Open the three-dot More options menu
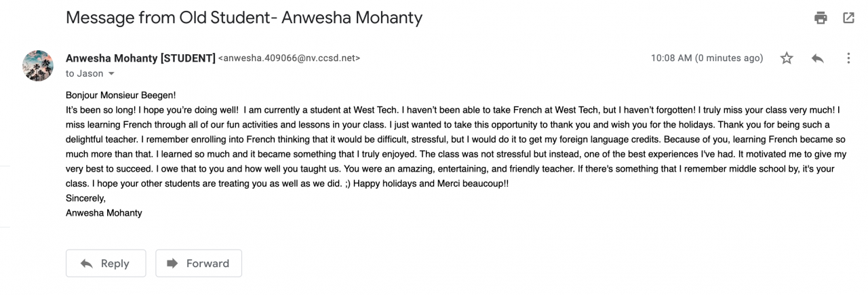 pos(848,58)
